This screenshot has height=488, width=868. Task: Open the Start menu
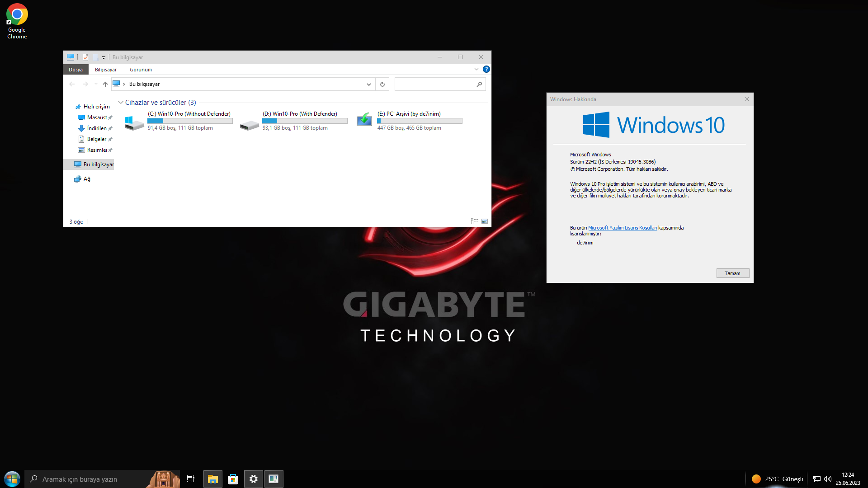(x=12, y=479)
